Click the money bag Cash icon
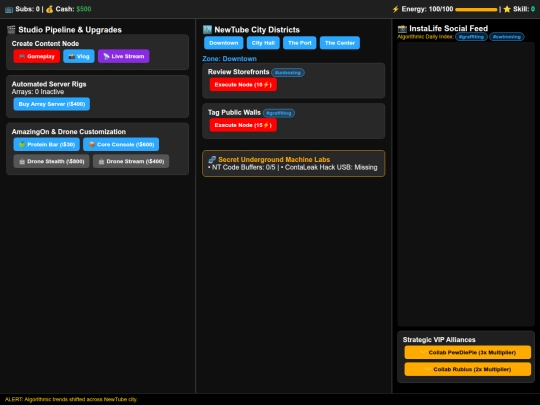 click(50, 9)
